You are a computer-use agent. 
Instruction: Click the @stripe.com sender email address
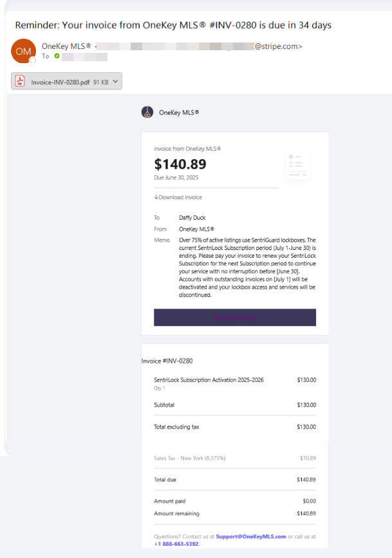point(198,46)
